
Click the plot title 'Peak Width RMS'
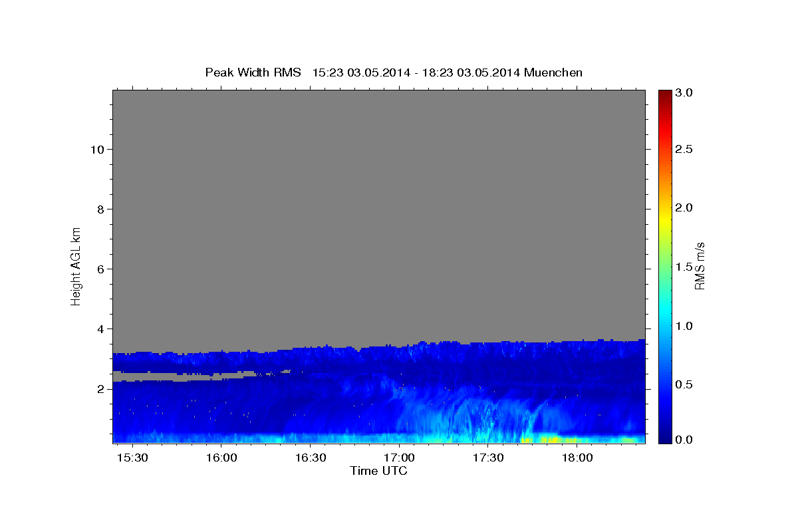pos(253,72)
